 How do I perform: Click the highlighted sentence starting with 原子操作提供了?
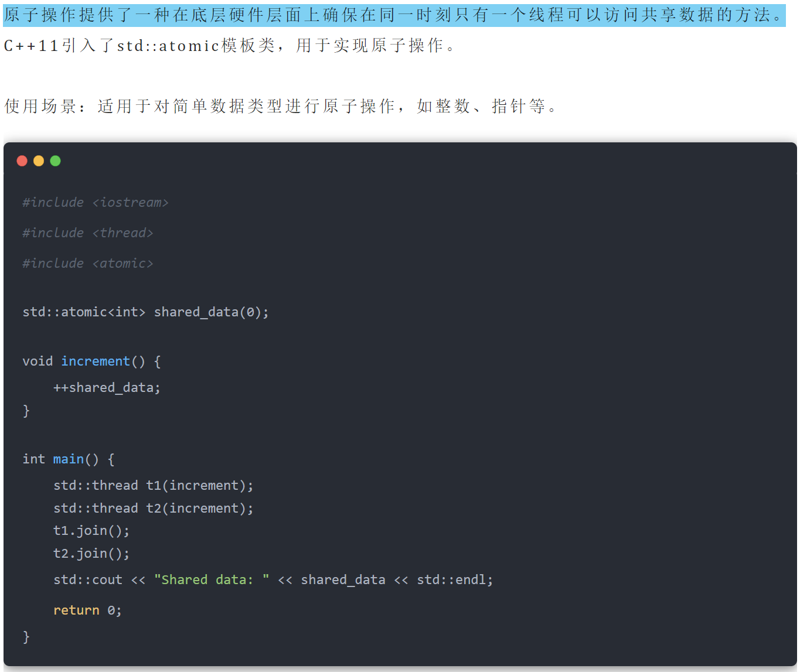click(394, 15)
